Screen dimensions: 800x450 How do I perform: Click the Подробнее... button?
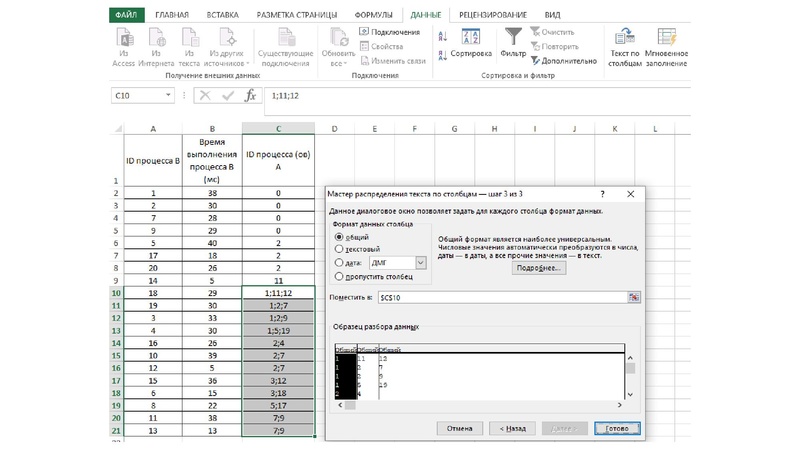540,269
